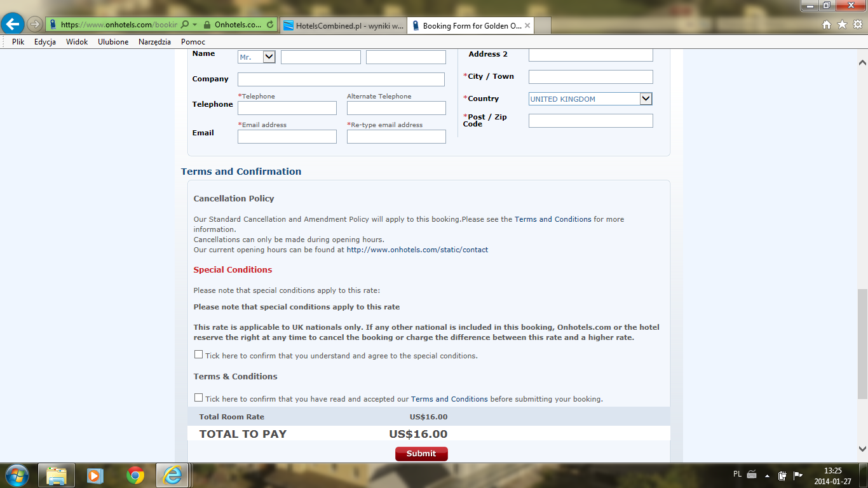Viewport: 868px width, 488px height.
Task: Open the Favorites star icon
Action: click(842, 24)
